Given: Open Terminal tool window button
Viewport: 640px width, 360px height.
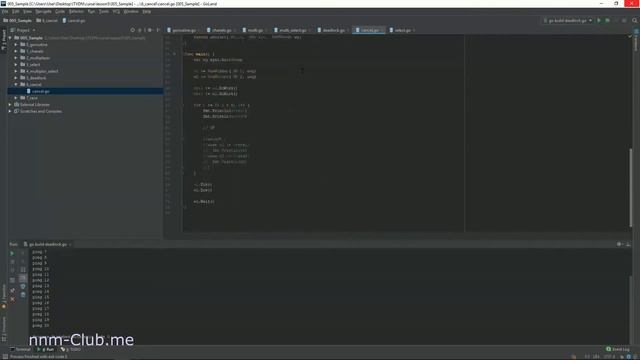Looking at the screenshot, I should point(20,349).
